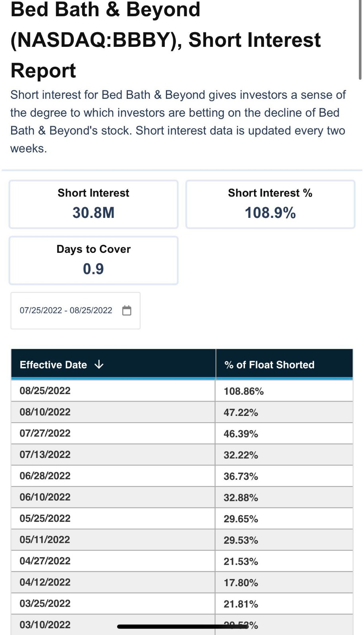Viewport: 364px width, 635px height.
Task: Click the 04/27/2022 effective date row
Action: click(45, 561)
